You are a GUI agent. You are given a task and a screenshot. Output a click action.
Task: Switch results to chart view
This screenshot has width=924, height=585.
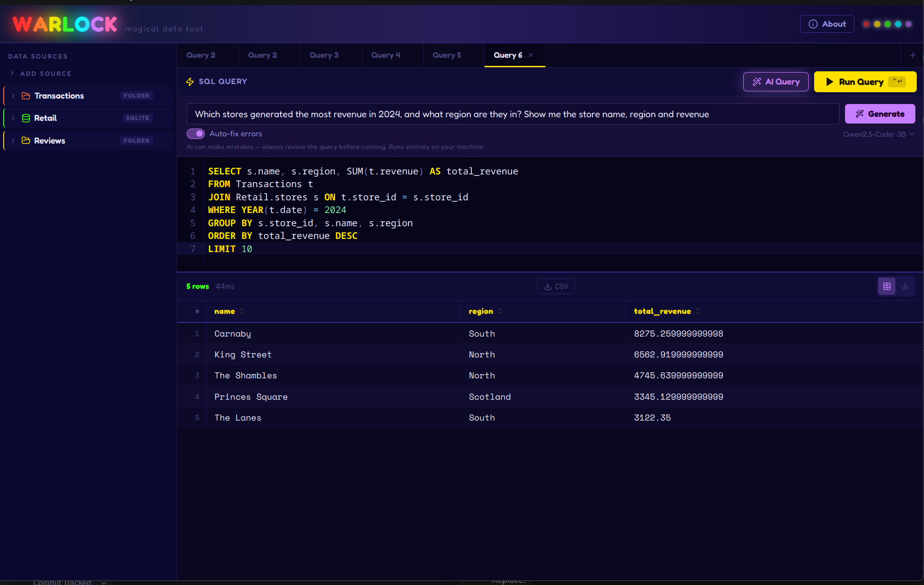coord(906,286)
